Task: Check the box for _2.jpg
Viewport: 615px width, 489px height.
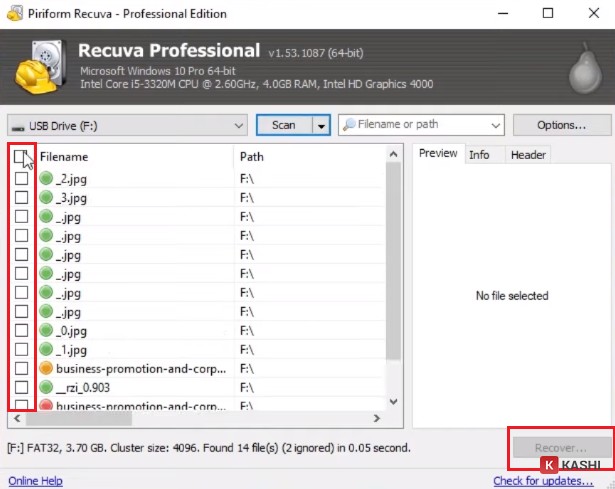Action: [21, 179]
